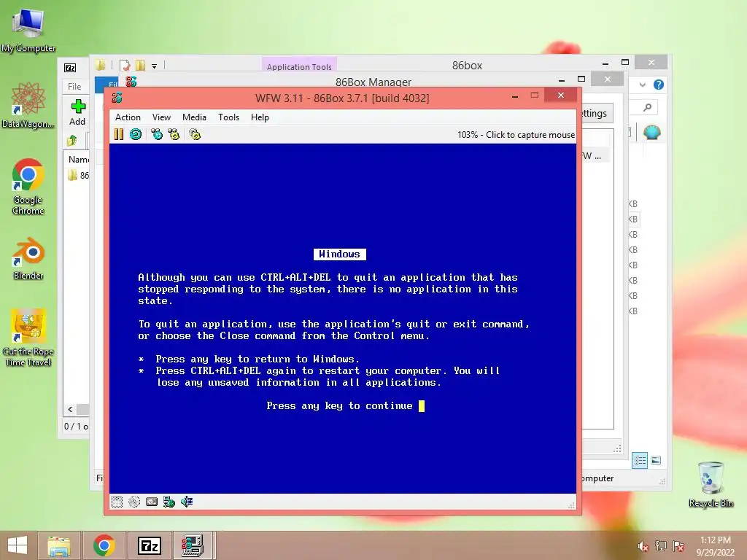Click the search magnifier in Explorer window

[647, 108]
